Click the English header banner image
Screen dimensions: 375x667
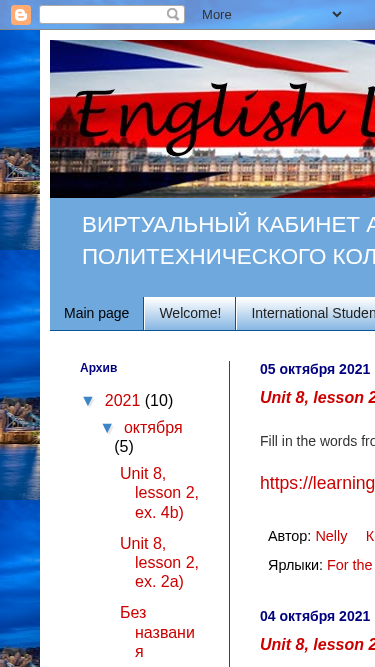213,119
